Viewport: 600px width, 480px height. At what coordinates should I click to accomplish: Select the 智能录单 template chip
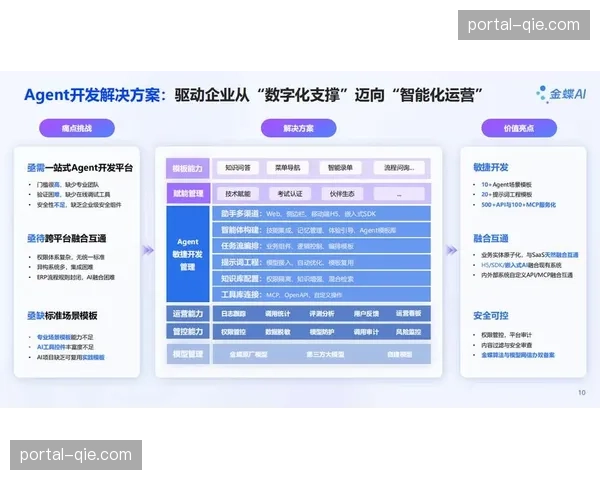pos(340,168)
